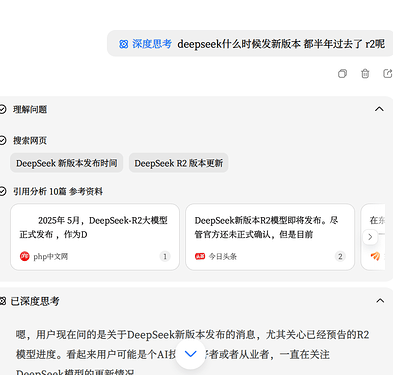This screenshot has width=393, height=375.
Task: Open reference card DeepSeek新版本R2模型即将发布
Action: click(270, 237)
